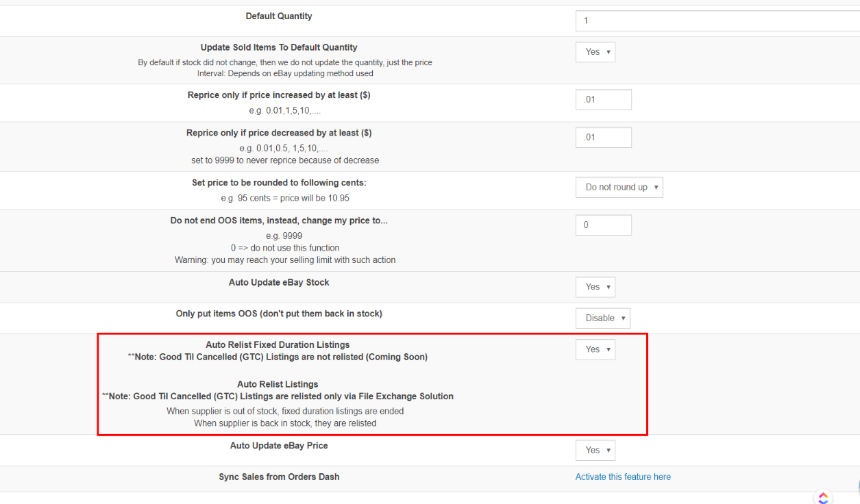The width and height of the screenshot is (860, 504).
Task: Select the GTC listings not relisted Coming Soon note
Action: click(278, 357)
